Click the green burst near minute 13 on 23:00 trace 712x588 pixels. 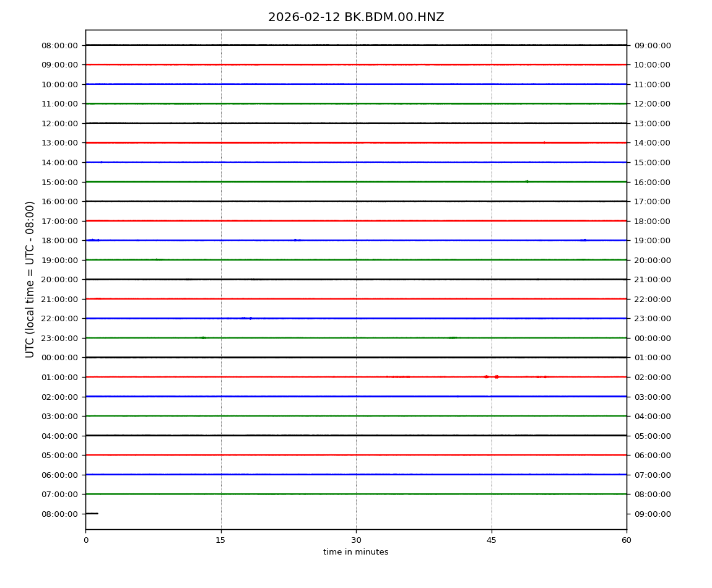pos(202,337)
